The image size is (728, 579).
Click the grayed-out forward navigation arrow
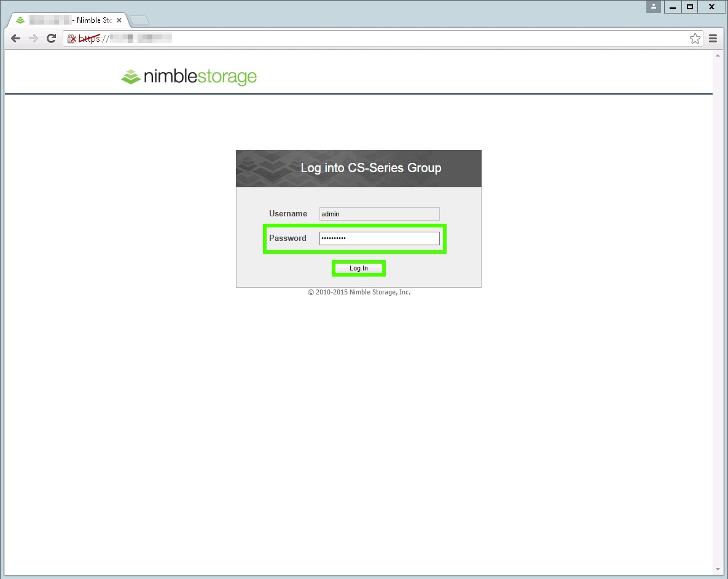click(x=33, y=38)
